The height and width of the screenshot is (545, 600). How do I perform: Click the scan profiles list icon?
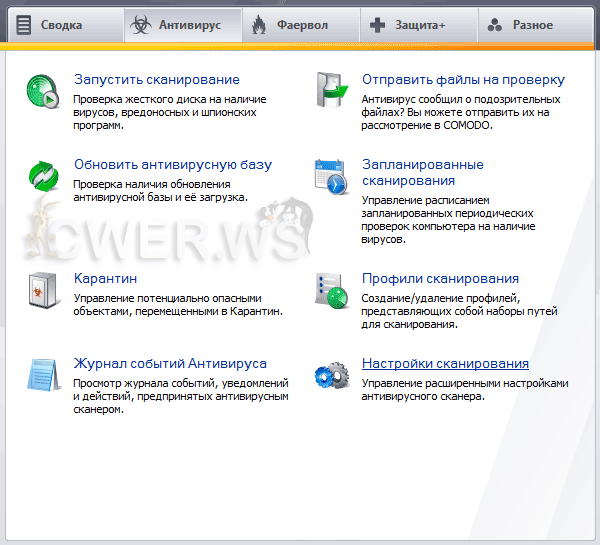331,290
